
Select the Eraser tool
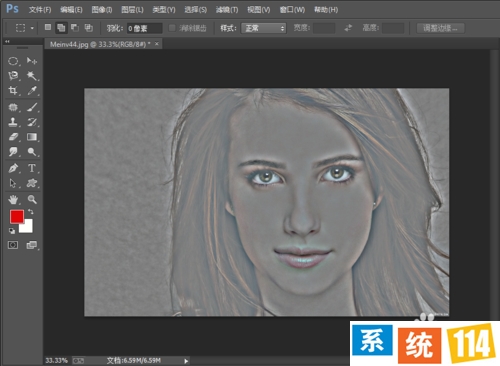pos(13,137)
